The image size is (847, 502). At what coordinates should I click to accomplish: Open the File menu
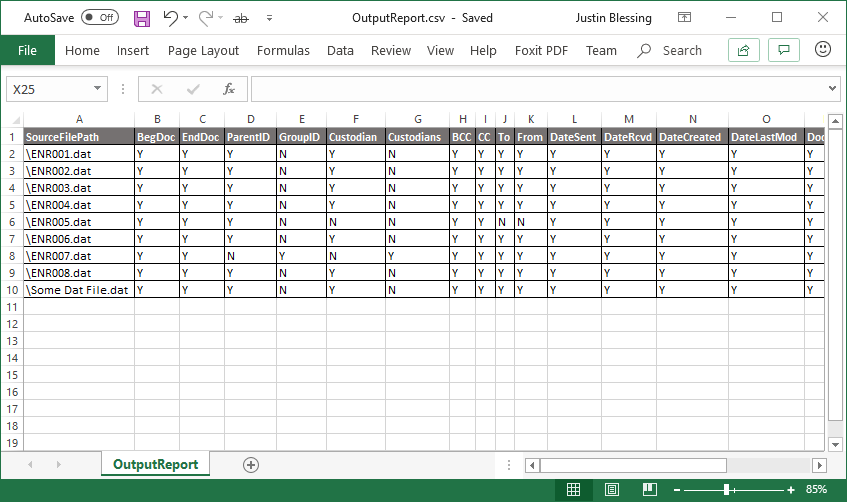[x=27, y=50]
